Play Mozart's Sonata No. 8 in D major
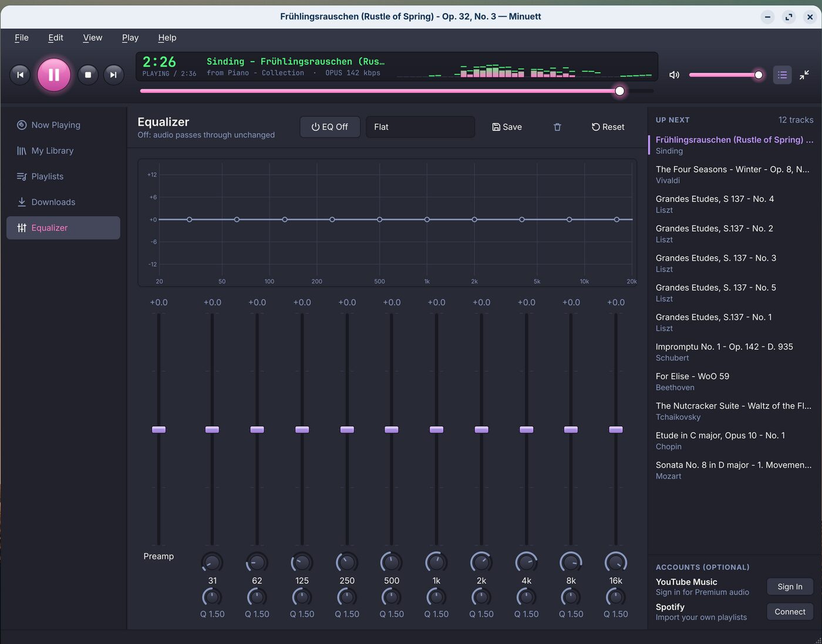 pyautogui.click(x=734, y=470)
